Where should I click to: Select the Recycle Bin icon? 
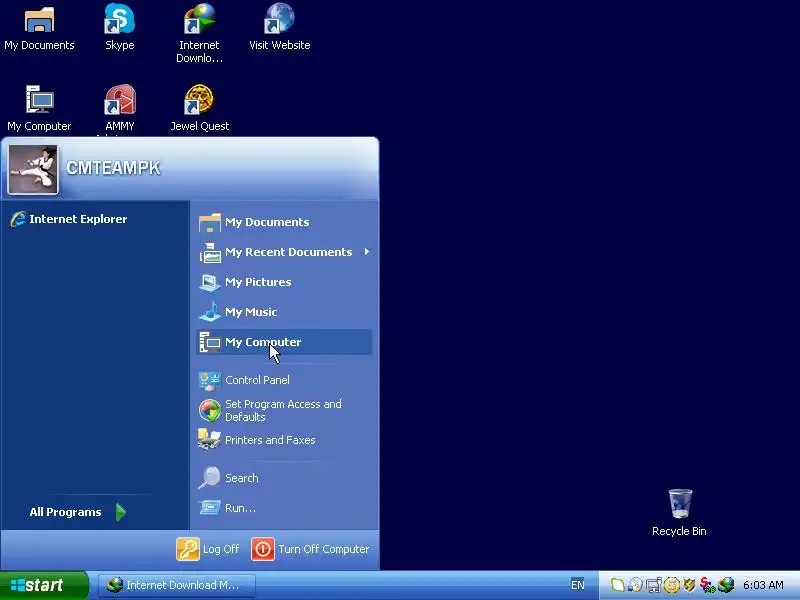[679, 512]
